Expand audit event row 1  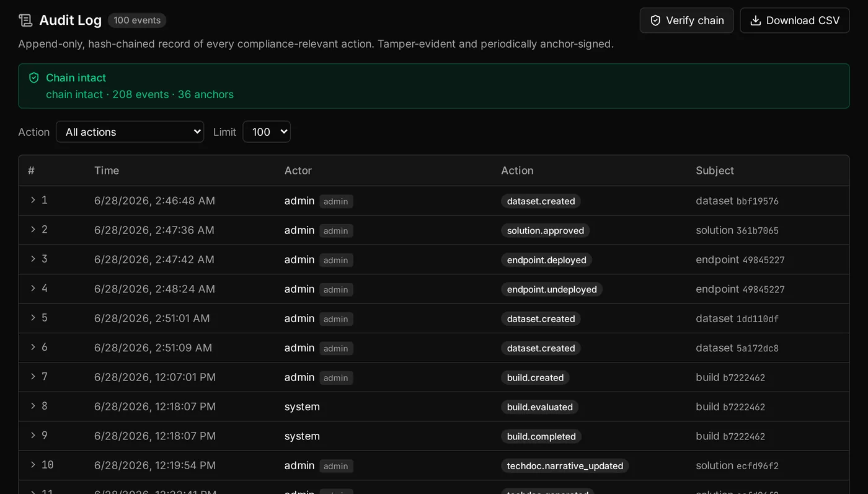tap(33, 200)
